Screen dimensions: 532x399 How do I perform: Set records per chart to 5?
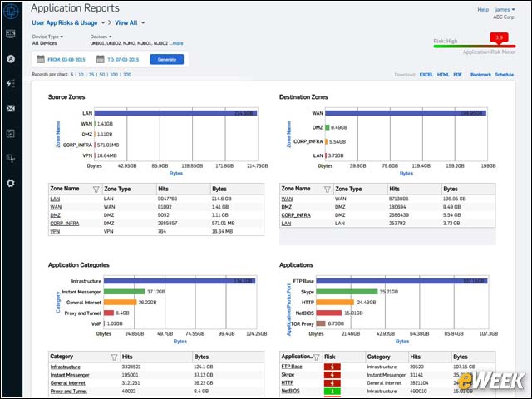coord(72,75)
